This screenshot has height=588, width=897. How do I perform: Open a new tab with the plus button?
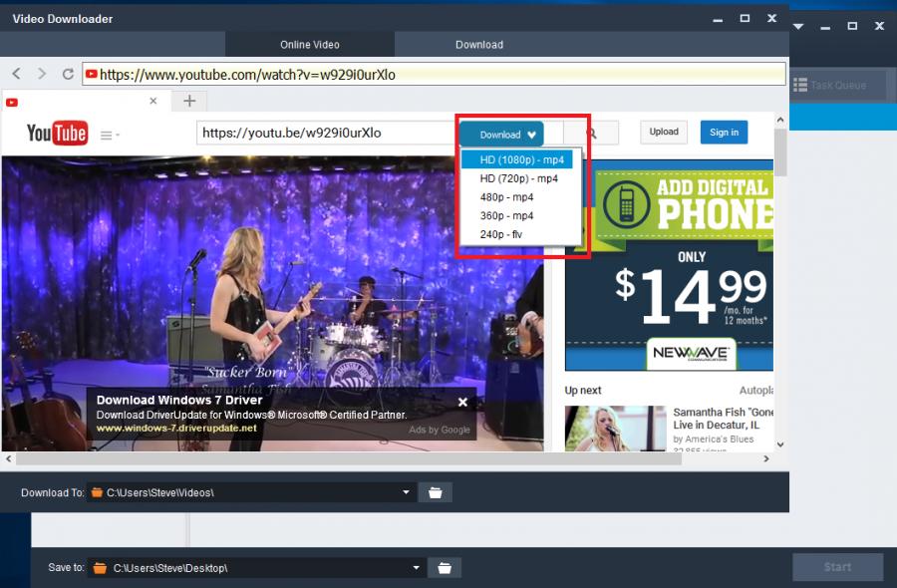[189, 102]
